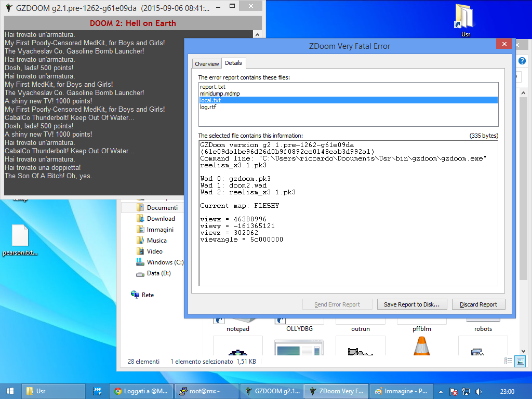Viewport: 532px width, 399px height.
Task: Switch to the Usr Explorer taskbar button
Action: 54,391
